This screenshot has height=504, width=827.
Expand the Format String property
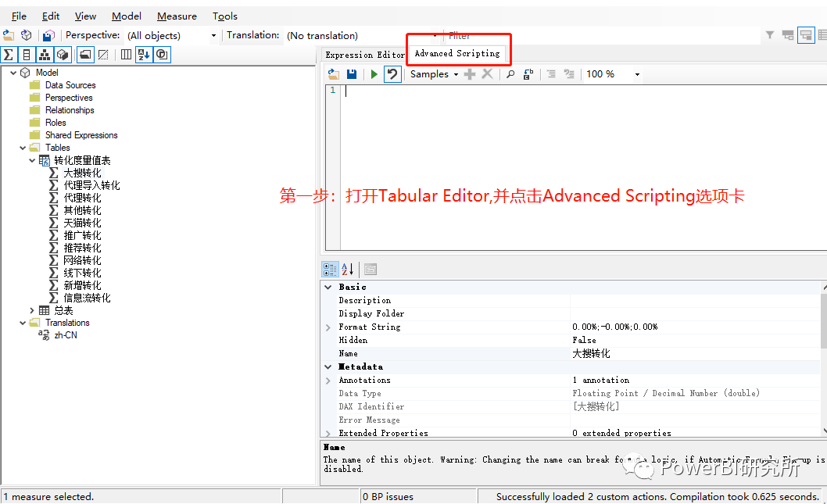point(328,327)
